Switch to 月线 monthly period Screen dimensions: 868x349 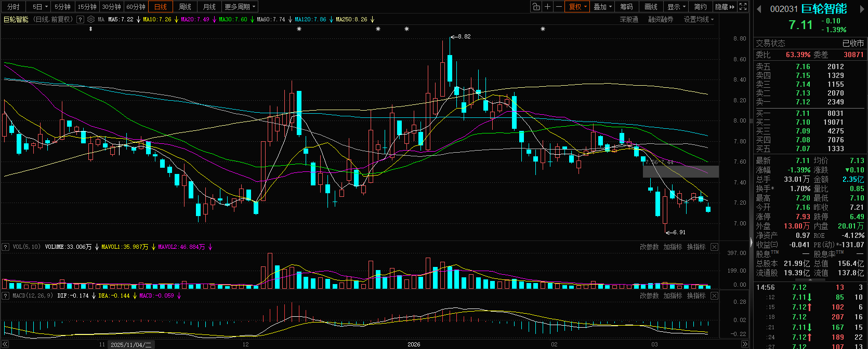click(x=209, y=7)
